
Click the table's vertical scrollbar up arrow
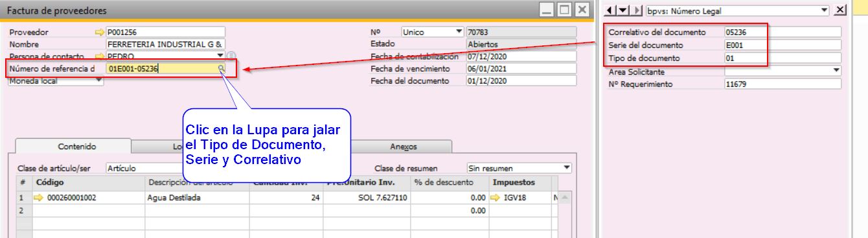click(x=564, y=198)
